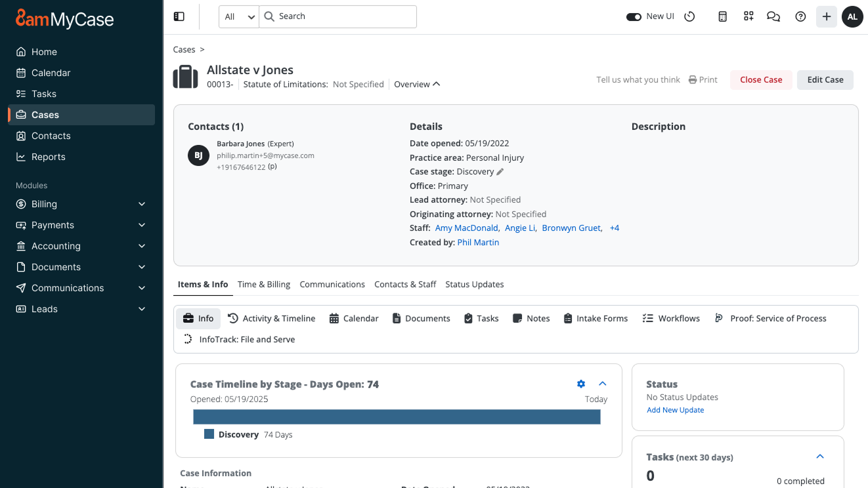Open the All search filter dropdown
This screenshot has height=488, width=868.
[239, 17]
